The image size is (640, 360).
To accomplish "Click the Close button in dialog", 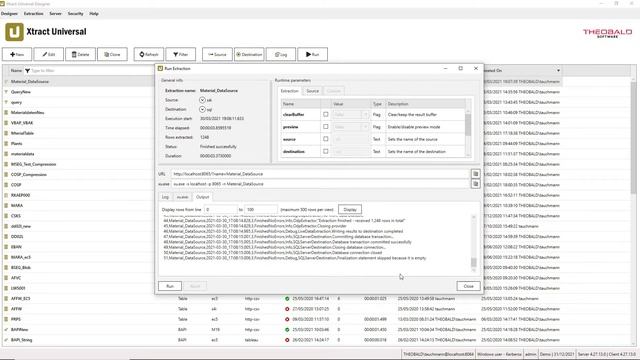I will pyautogui.click(x=469, y=286).
